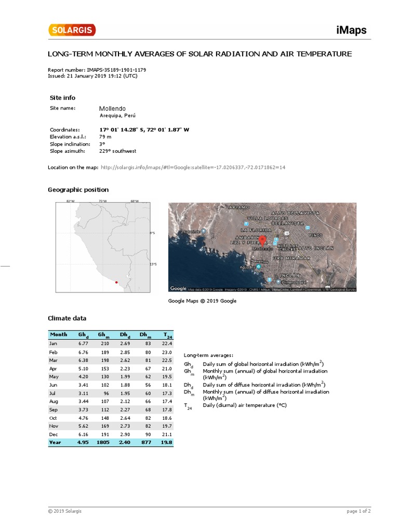Click May Ghd value 4.20
The height and width of the screenshot is (532, 399).
pyautogui.click(x=83, y=377)
